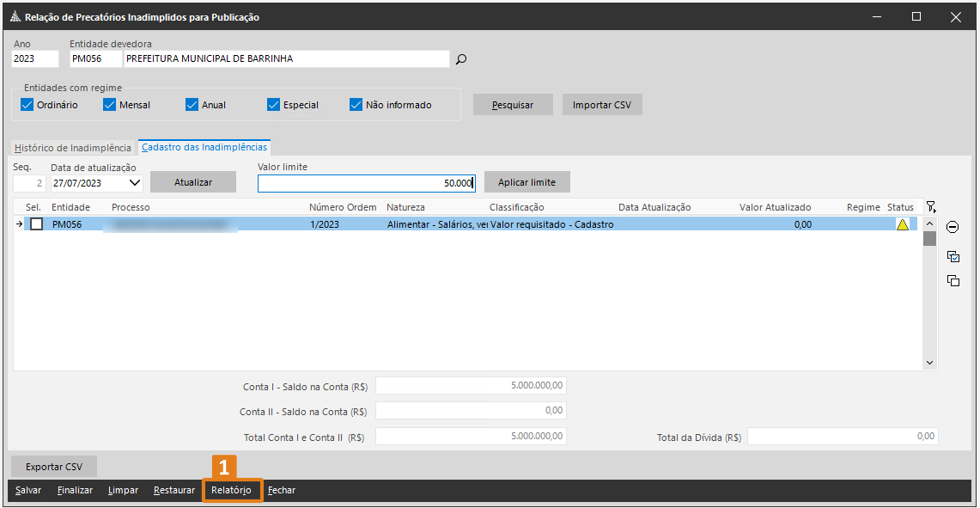Switch to Histórico de Inadimplência tab
980x508 pixels.
pos(73,148)
